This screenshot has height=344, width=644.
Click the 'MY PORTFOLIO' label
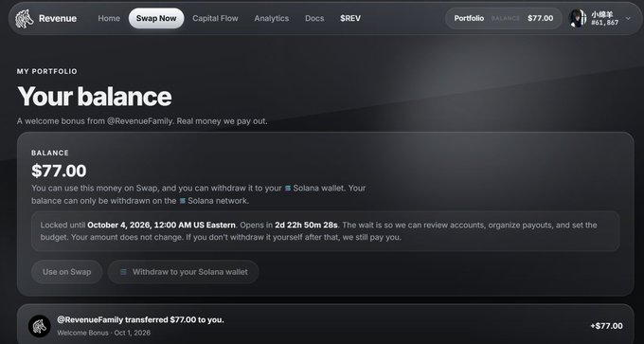46,71
